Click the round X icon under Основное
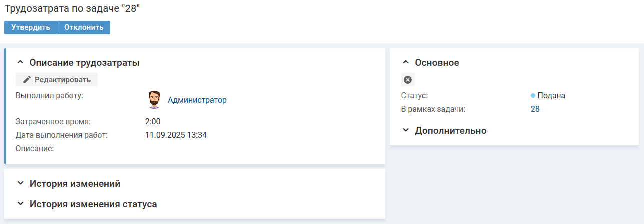644x224 pixels. [408, 80]
